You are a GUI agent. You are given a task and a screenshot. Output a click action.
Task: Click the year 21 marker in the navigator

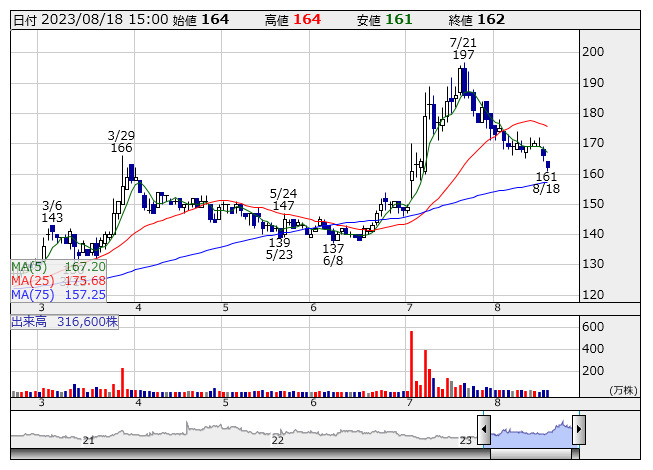tap(88, 440)
